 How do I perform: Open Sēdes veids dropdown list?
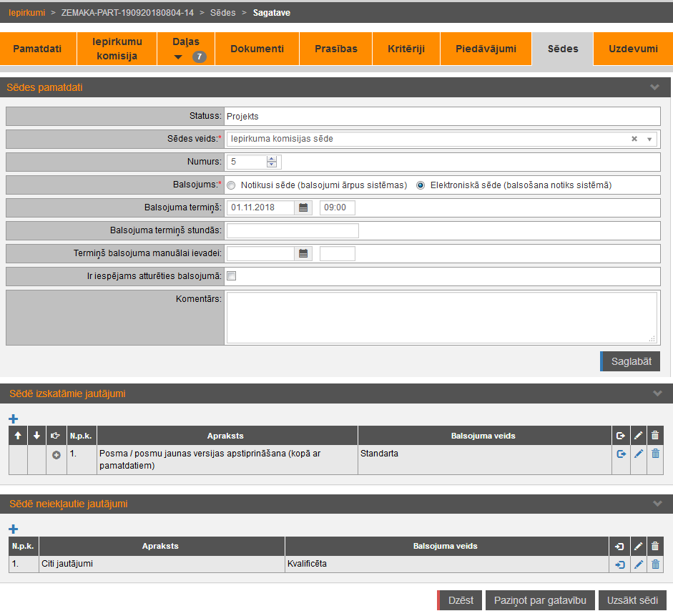649,139
